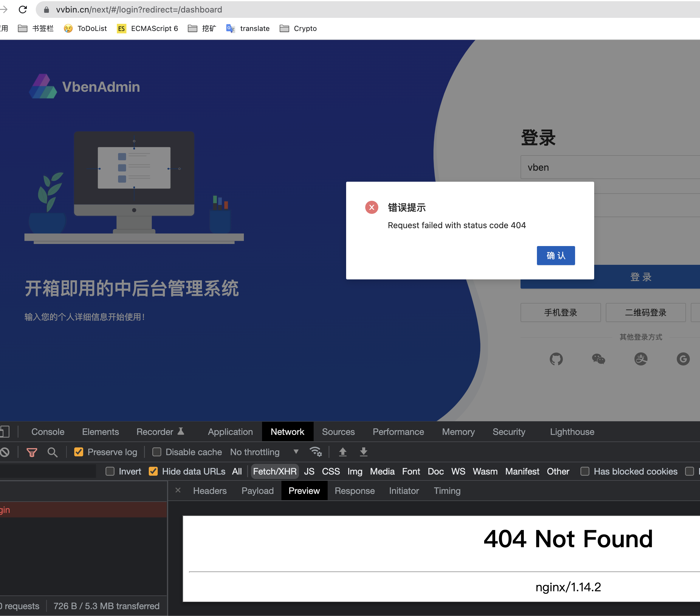
Task: Open the network requests filter icon
Action: click(31, 452)
